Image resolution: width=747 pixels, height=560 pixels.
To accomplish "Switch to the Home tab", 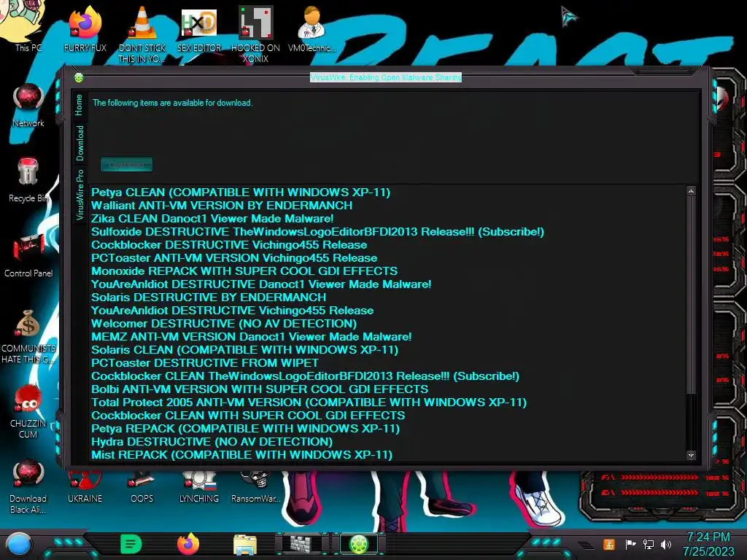I will coord(79,105).
